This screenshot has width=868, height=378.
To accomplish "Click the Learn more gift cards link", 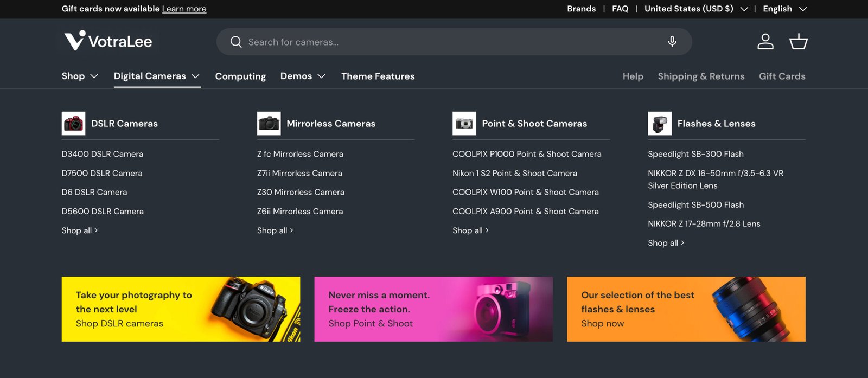I will (x=184, y=9).
